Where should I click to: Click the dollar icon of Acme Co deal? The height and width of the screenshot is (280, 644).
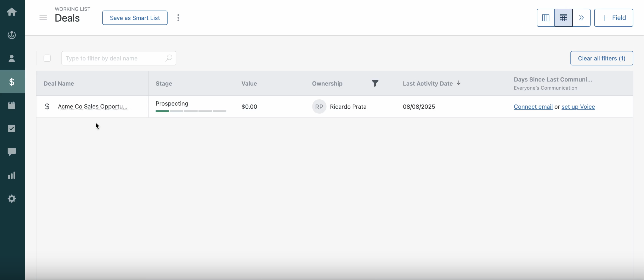(x=47, y=107)
